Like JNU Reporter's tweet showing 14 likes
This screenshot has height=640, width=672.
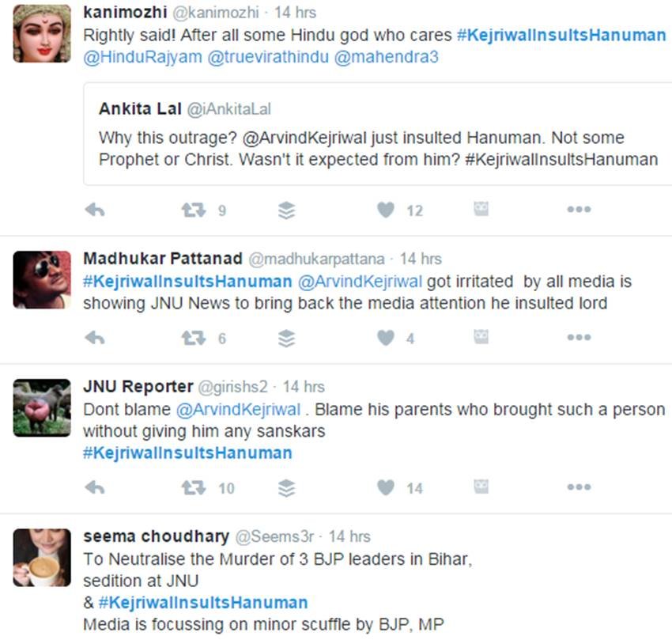point(385,487)
